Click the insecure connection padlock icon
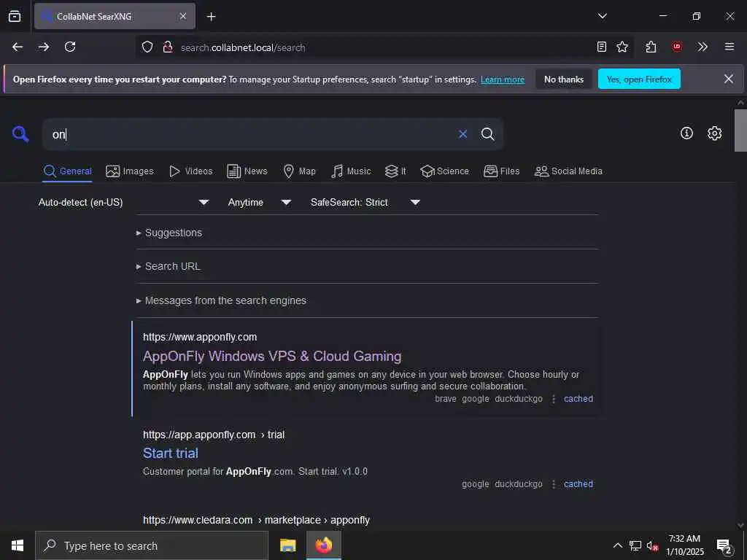 click(167, 47)
